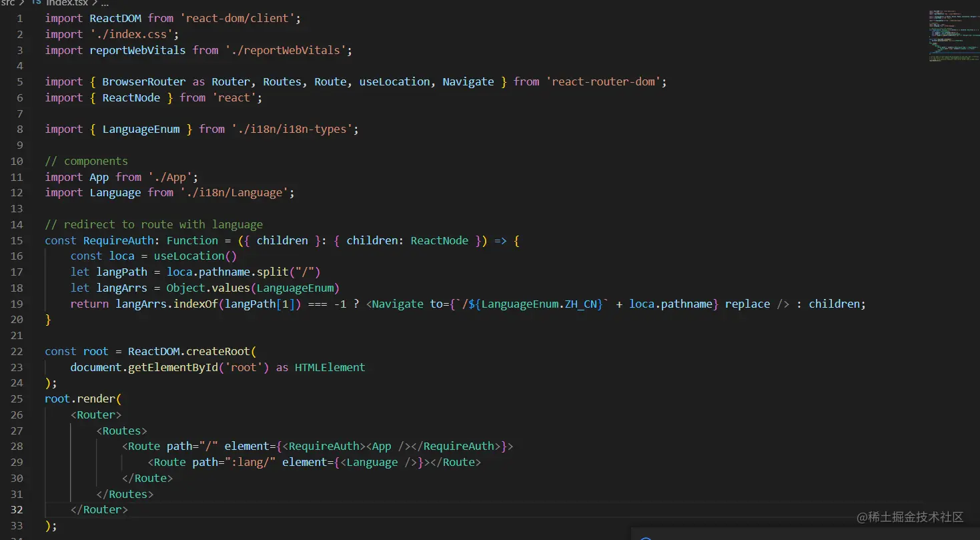Place cursor on './index.css' string
This screenshot has width=980, height=540.
[x=131, y=34]
